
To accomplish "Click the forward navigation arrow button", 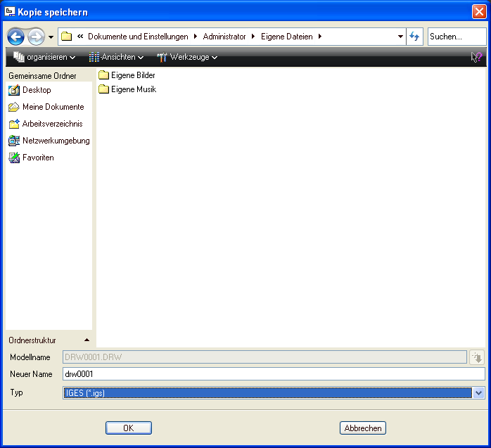I will click(x=35, y=37).
